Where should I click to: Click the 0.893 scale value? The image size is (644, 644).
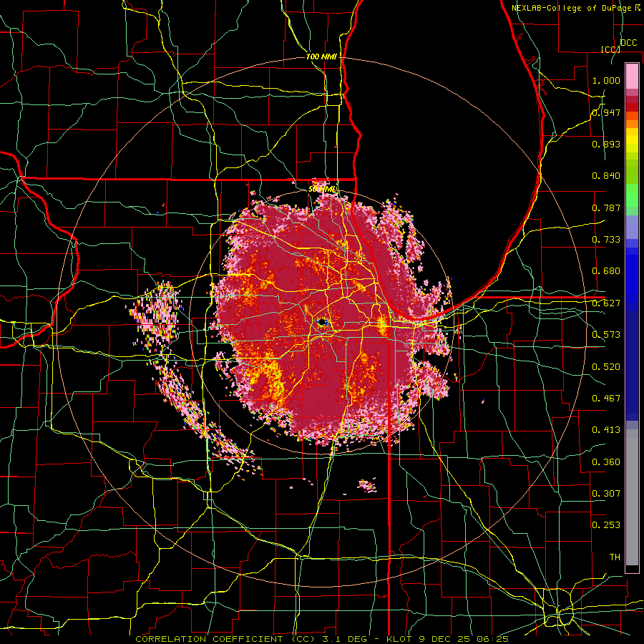(x=606, y=144)
